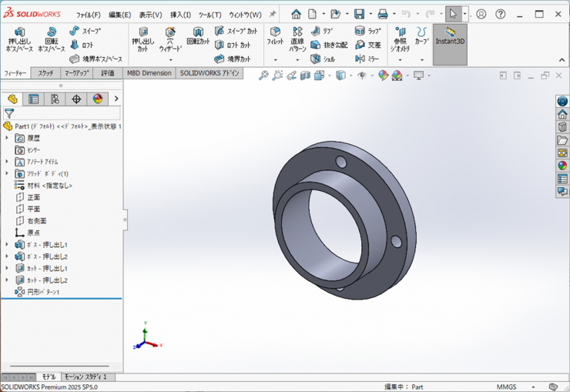Expand the ボス-押し出し1 feature node
The height and width of the screenshot is (392, 570).
click(x=7, y=245)
